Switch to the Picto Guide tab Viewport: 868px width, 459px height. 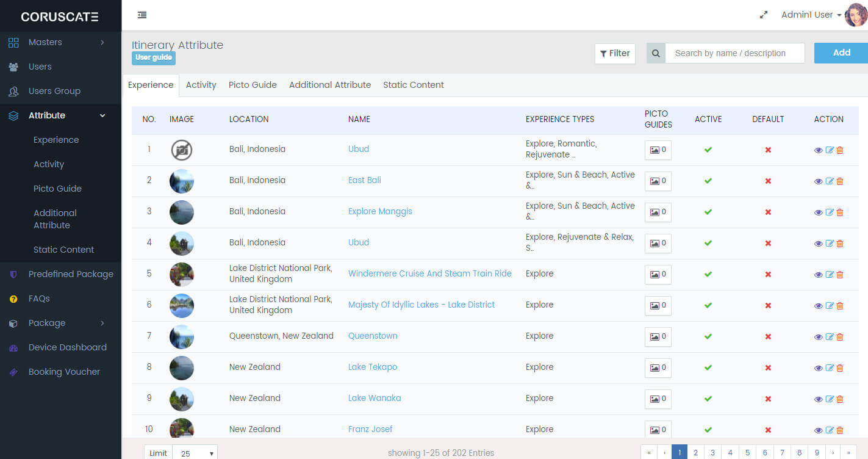pos(253,85)
